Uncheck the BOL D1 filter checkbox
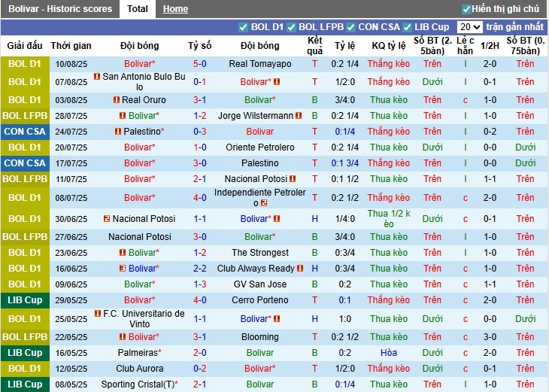549x392 pixels. [x=243, y=27]
